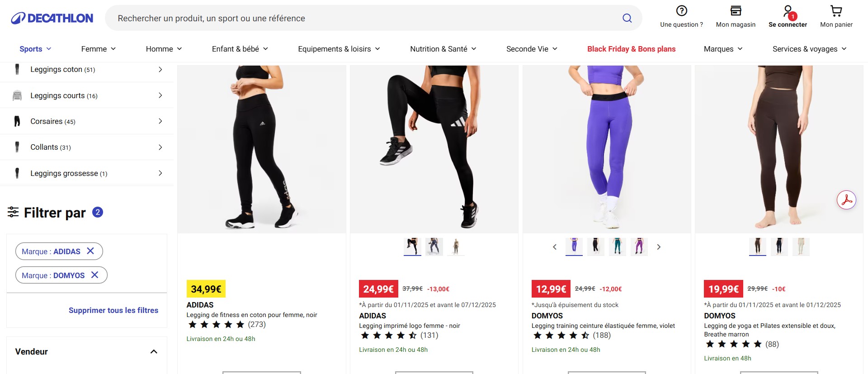The width and height of the screenshot is (868, 374).
Task: Expand the Sports menu dropdown
Action: (35, 49)
